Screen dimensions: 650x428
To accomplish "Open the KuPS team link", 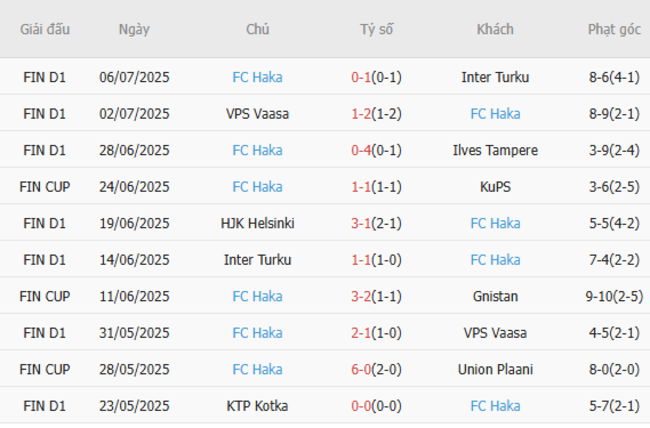I will pyautogui.click(x=495, y=186).
